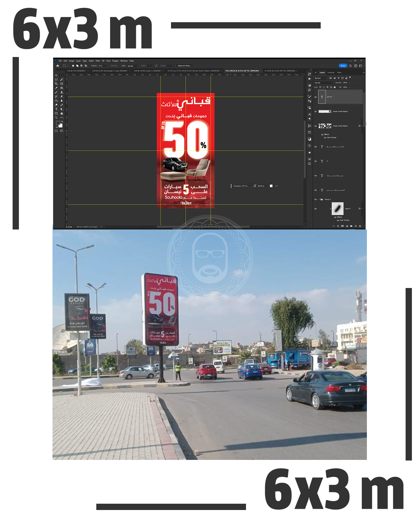Select the Clone Stamp tool
This screenshot has height=516, width=420.
click(x=61, y=92)
